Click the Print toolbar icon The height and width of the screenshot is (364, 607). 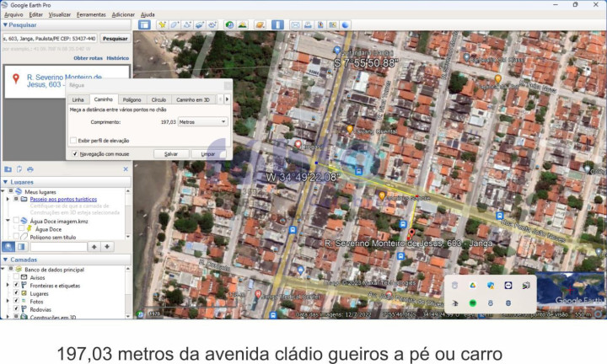pyautogui.click(x=308, y=24)
